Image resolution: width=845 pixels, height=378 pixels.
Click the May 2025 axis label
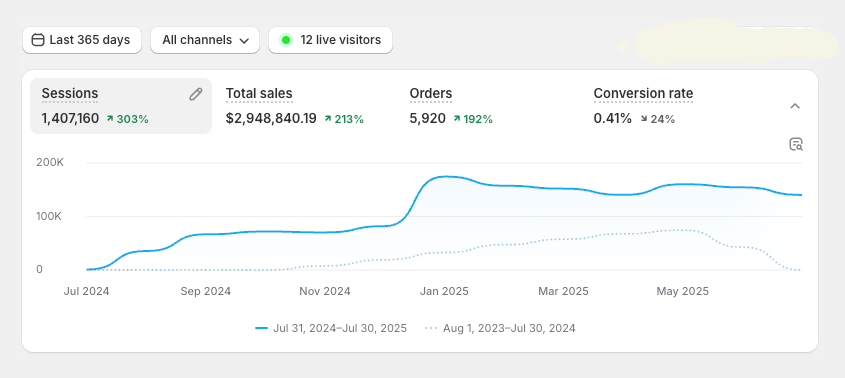(x=682, y=292)
